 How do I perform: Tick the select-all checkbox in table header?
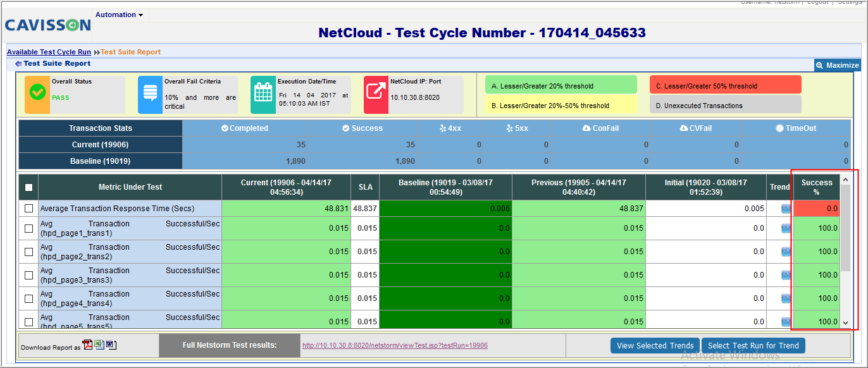[28, 187]
